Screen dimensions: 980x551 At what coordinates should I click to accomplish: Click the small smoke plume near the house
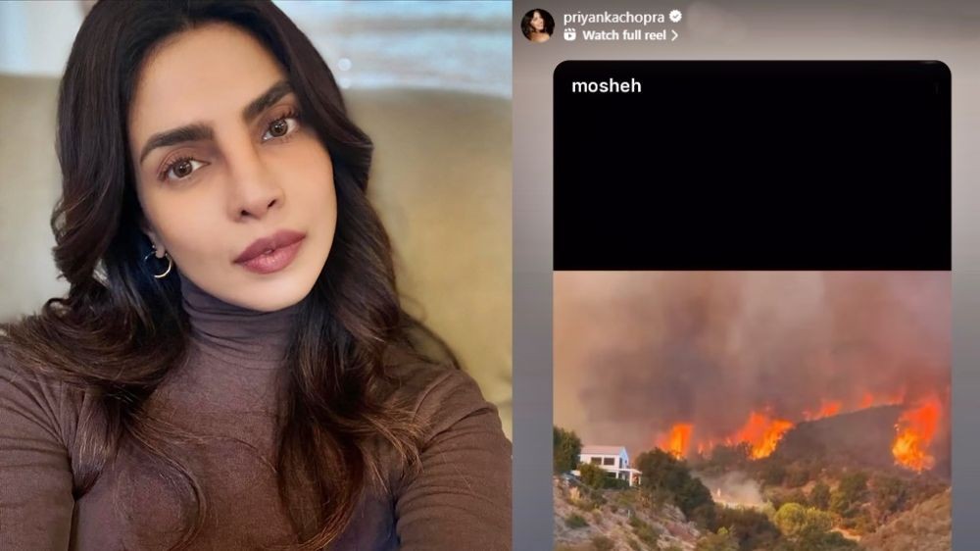(x=736, y=488)
